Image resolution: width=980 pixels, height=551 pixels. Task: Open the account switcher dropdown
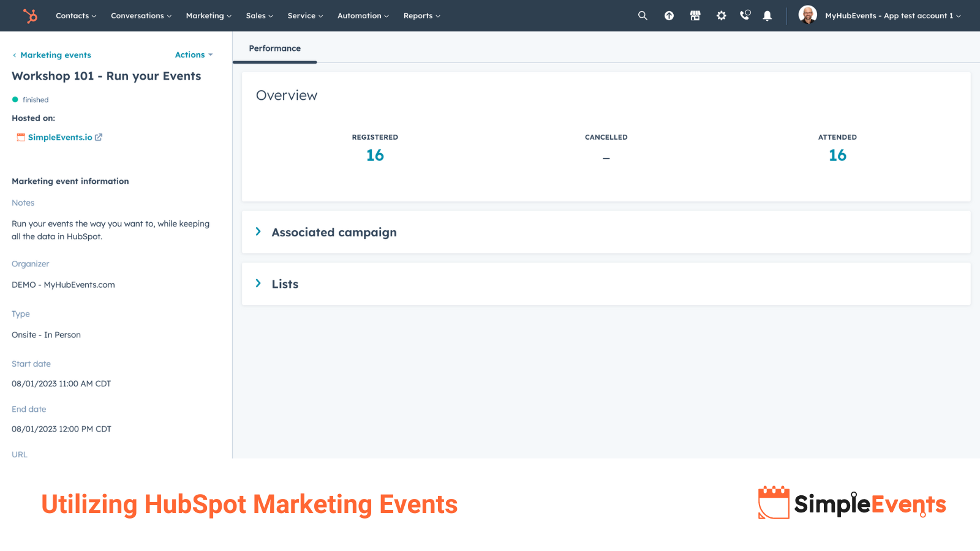pos(892,16)
